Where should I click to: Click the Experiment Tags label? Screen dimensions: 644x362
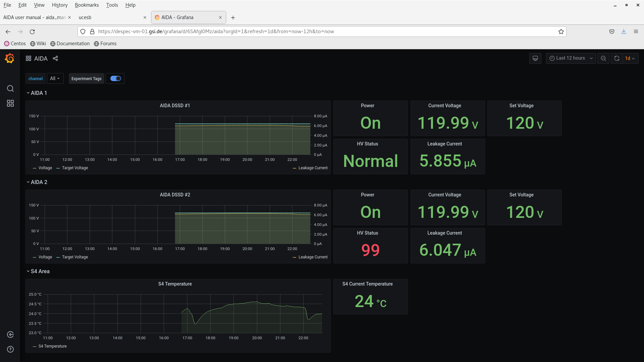coord(86,78)
